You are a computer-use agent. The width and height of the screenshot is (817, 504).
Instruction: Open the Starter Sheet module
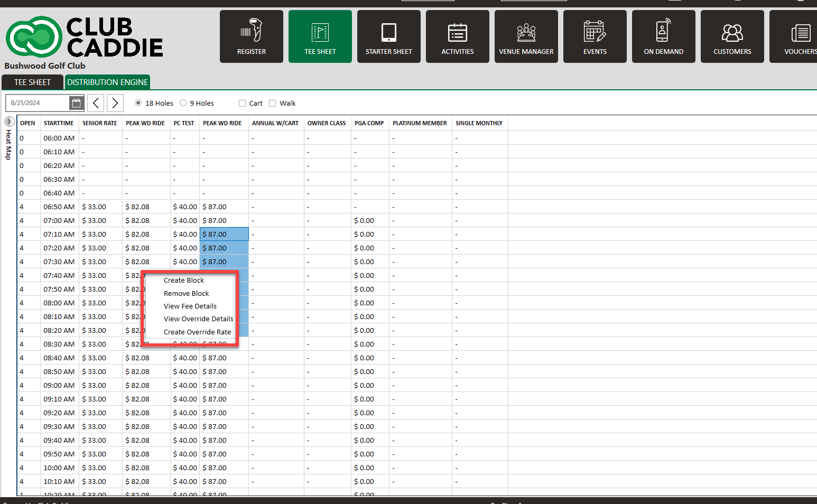click(389, 36)
